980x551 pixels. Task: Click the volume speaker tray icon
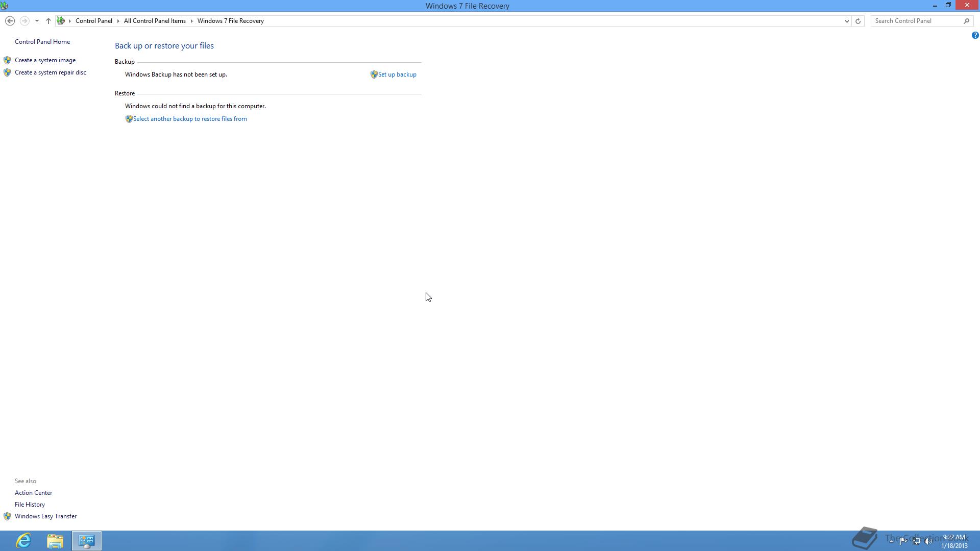pyautogui.click(x=928, y=541)
